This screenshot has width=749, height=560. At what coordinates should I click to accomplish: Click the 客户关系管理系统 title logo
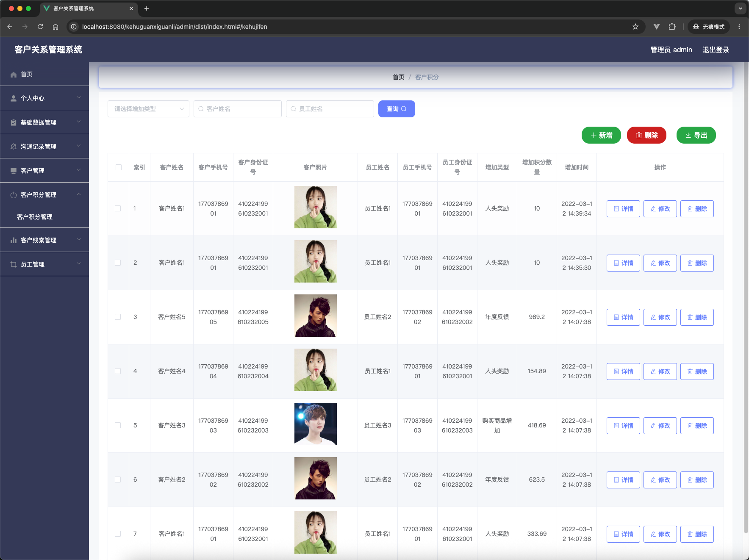pyautogui.click(x=48, y=50)
